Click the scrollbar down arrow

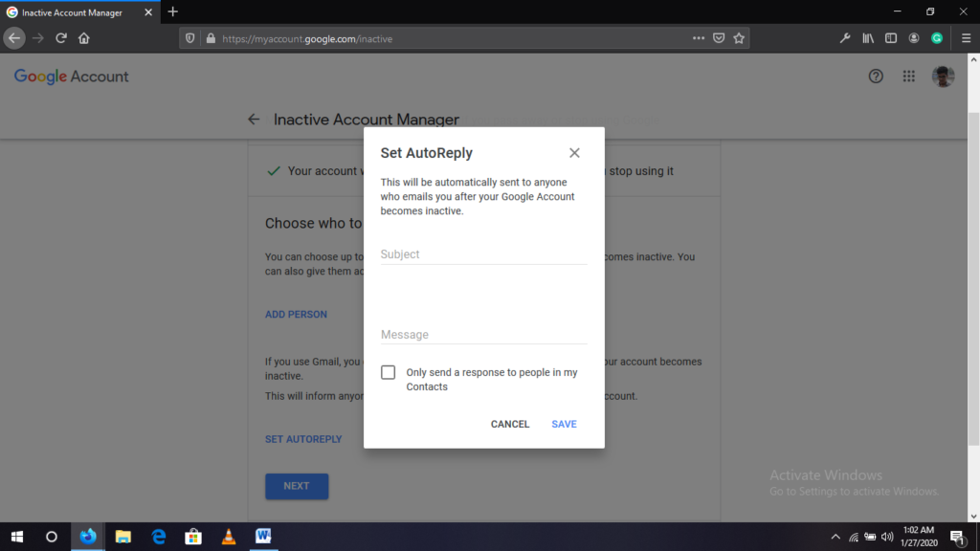click(x=973, y=517)
